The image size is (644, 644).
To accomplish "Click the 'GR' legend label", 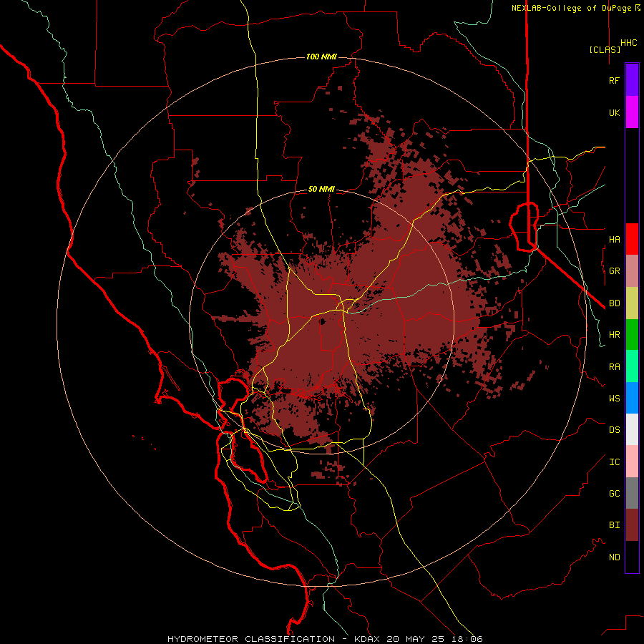I will coord(614,271).
